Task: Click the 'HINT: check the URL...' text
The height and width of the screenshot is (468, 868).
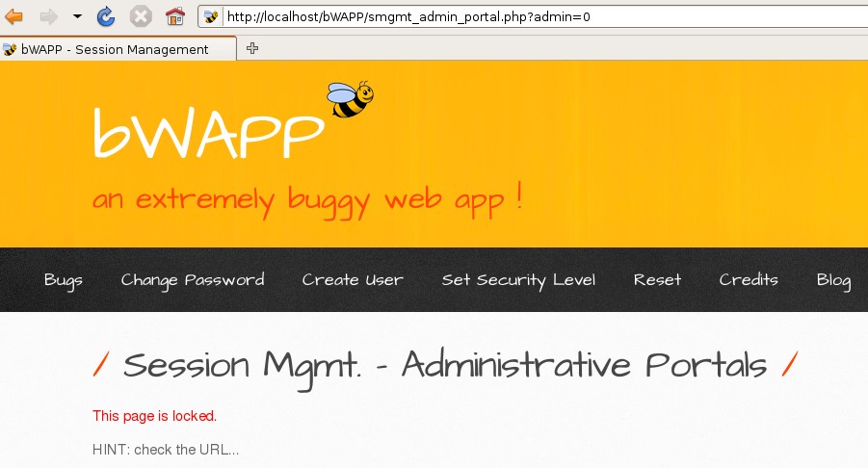Action: [166, 449]
